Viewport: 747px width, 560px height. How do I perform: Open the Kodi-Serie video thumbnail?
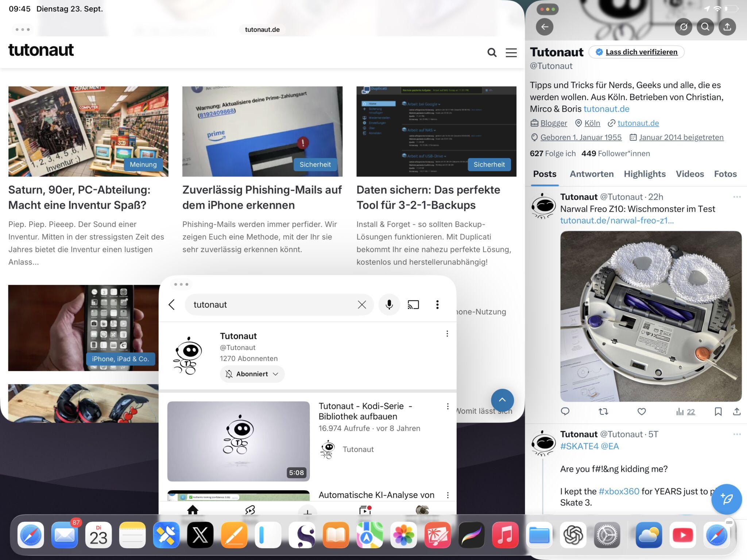coord(238,441)
